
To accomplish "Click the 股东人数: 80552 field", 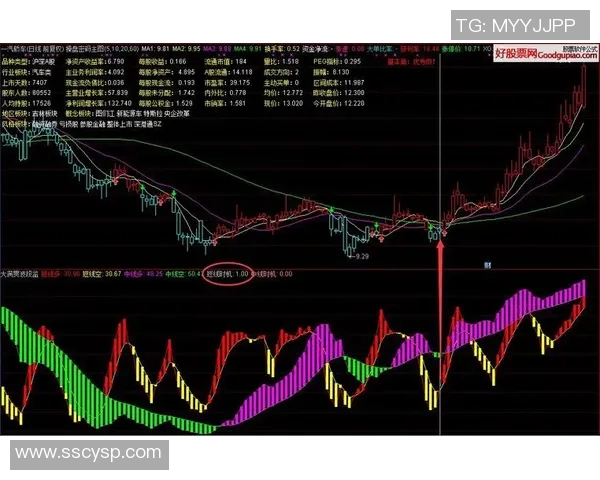I will pyautogui.click(x=26, y=93).
